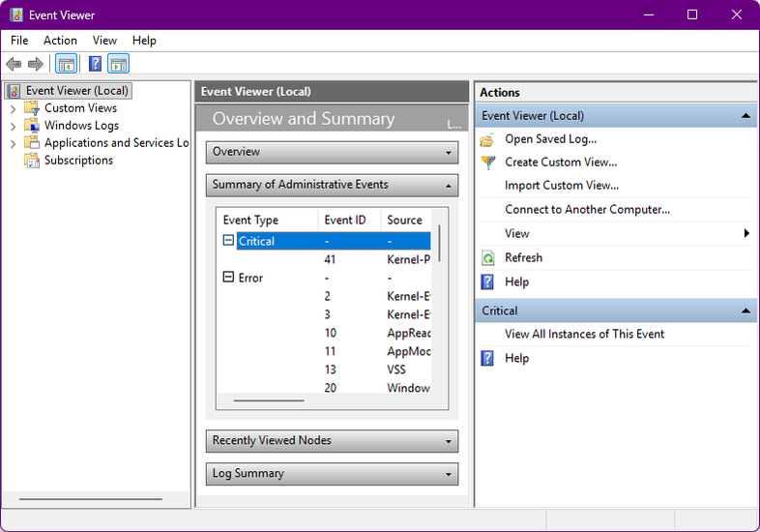Screen dimensions: 760x532
Task: Click the Create Custom View funnel icon
Action: [488, 163]
